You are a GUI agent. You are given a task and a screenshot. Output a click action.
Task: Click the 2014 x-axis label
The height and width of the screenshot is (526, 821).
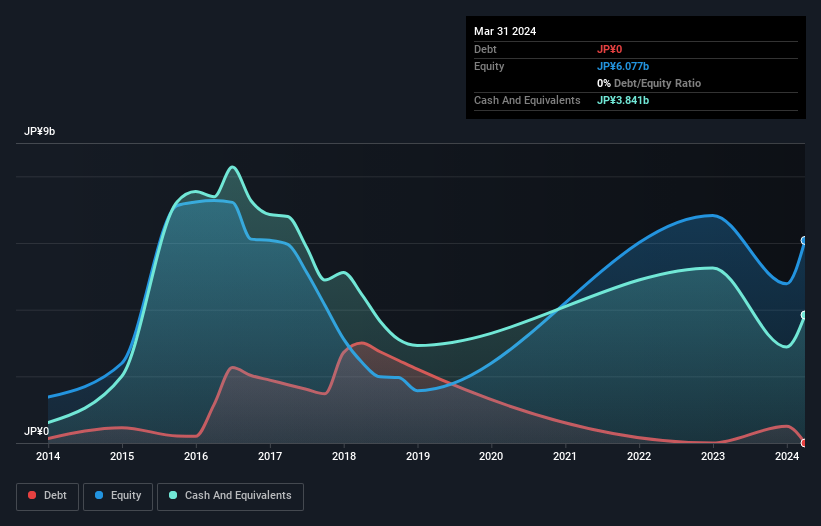pos(48,456)
